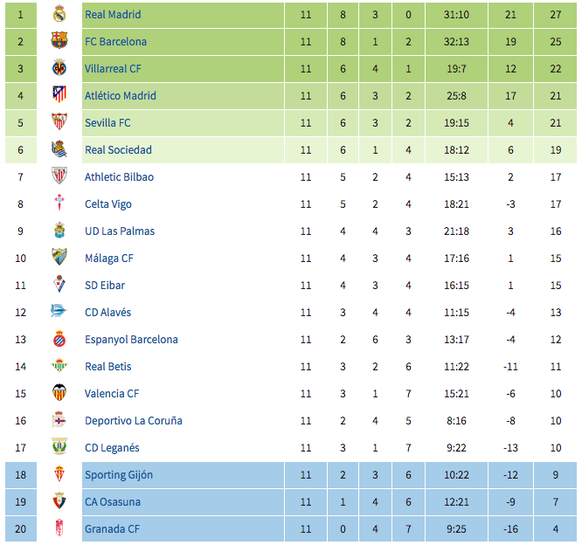Click the Granada CF crest icon
This screenshot has width=582, height=545.
pyautogui.click(x=59, y=529)
